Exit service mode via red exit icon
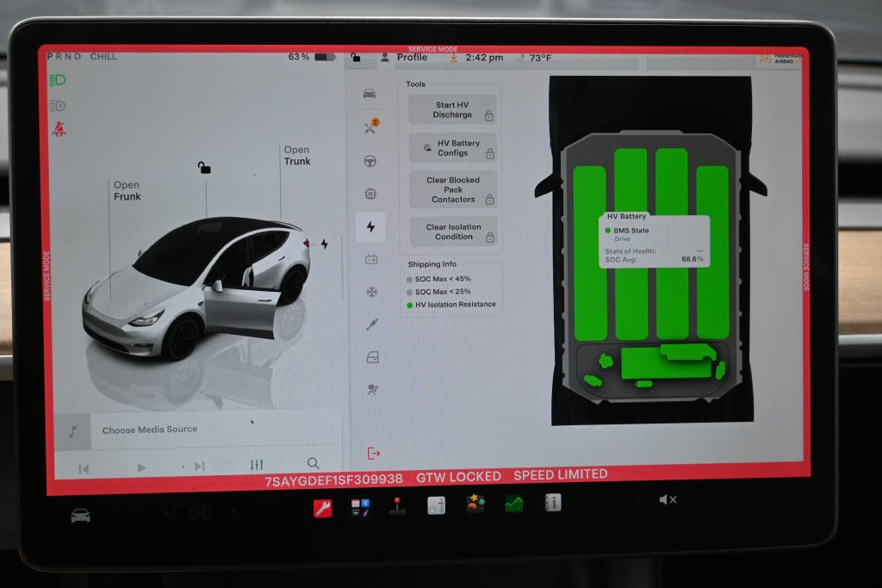 point(374,453)
